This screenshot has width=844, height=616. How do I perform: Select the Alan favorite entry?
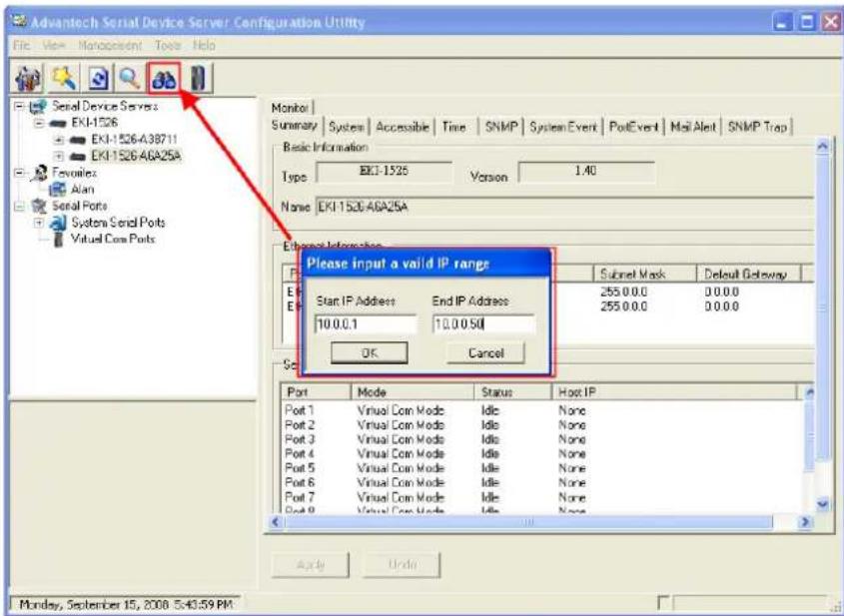[x=82, y=190]
